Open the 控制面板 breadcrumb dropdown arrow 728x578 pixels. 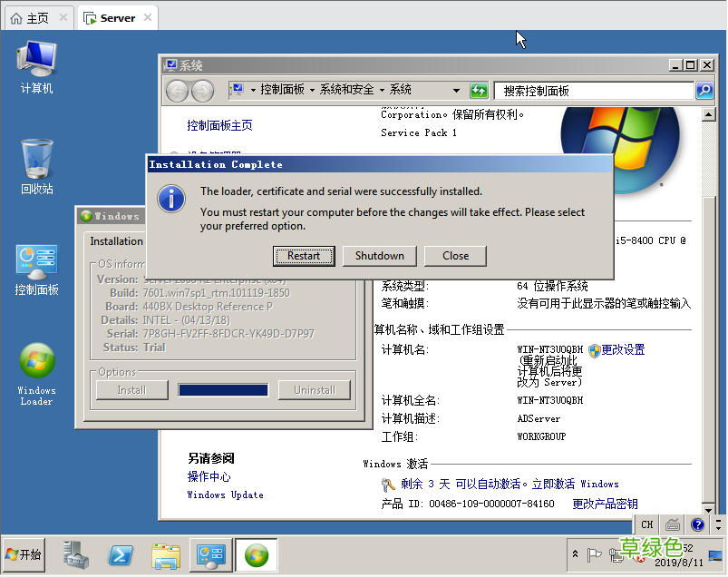312,90
